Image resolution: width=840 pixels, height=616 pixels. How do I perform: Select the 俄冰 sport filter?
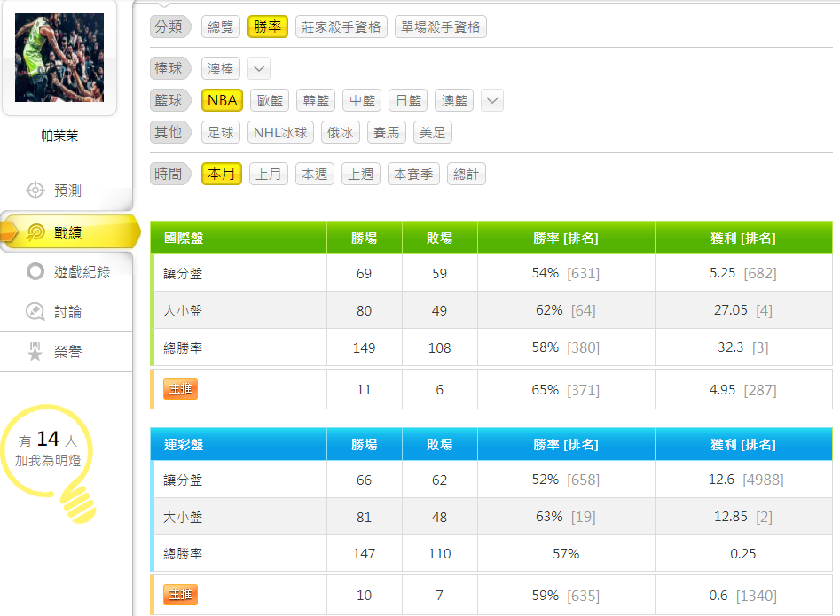point(341,132)
